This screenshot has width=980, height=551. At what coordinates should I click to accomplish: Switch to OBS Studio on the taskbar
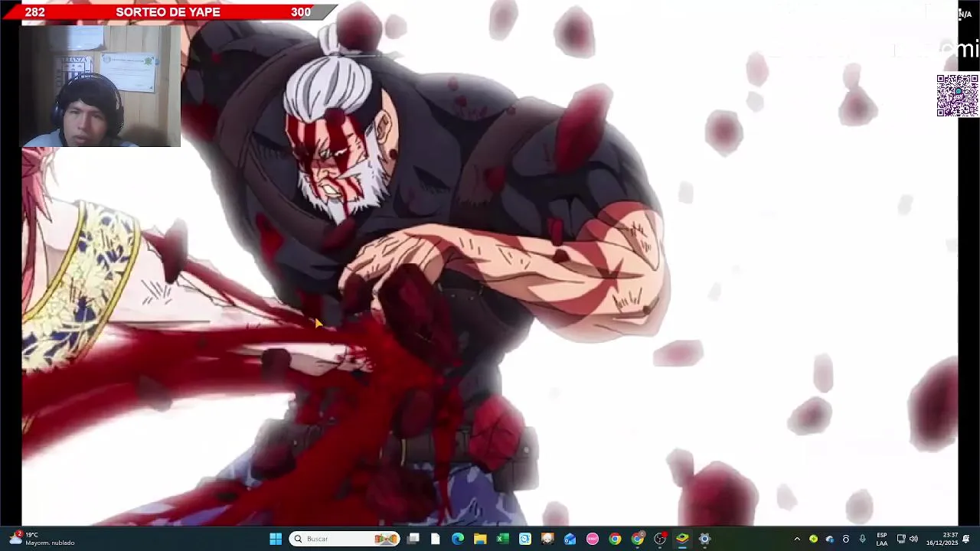660,539
